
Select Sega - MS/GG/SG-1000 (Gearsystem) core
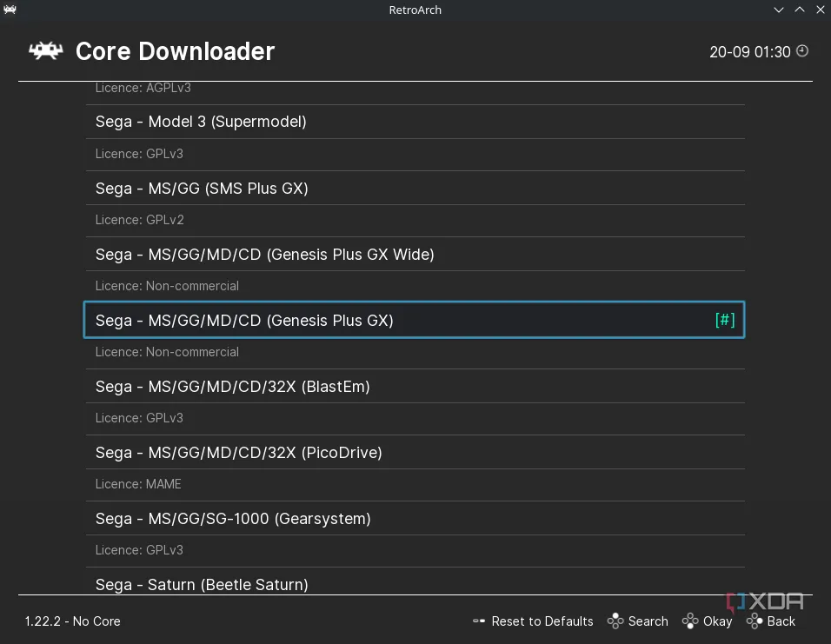coord(415,518)
